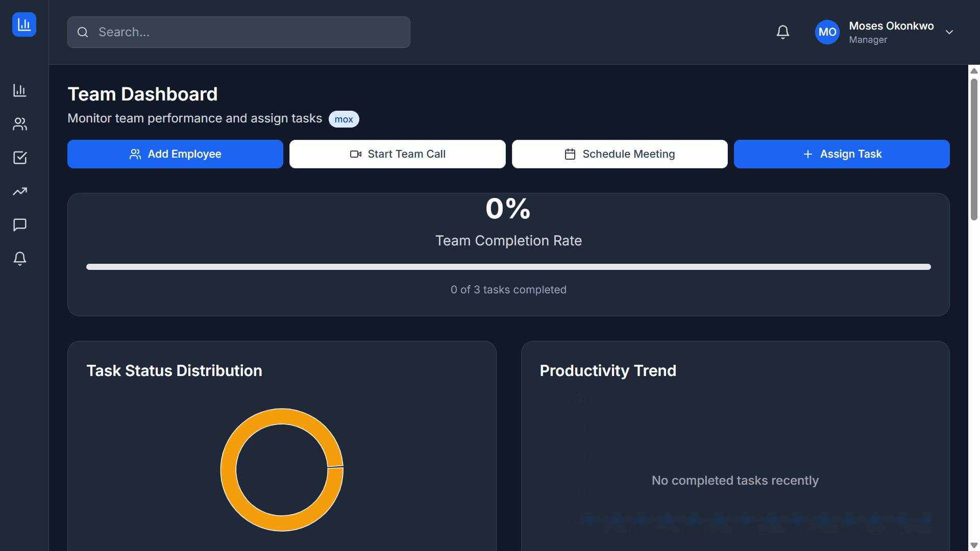This screenshot has width=980, height=551.
Task: Click the trending performance sidebar icon
Action: (x=19, y=191)
